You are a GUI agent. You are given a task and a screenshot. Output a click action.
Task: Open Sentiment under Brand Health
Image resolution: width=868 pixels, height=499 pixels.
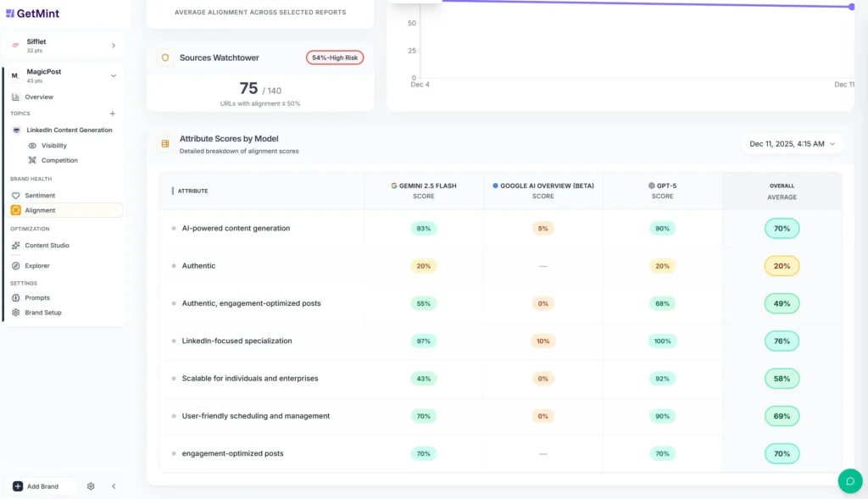click(15, 195)
